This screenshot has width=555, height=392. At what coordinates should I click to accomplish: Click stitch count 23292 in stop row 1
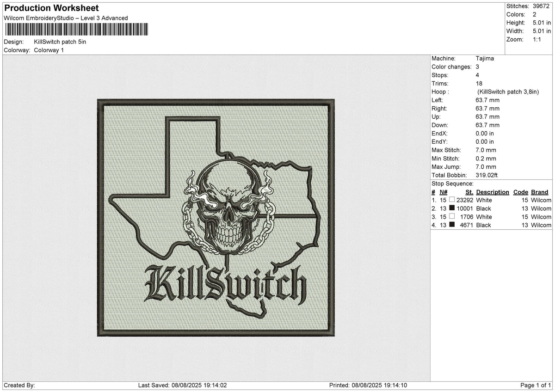pos(464,200)
